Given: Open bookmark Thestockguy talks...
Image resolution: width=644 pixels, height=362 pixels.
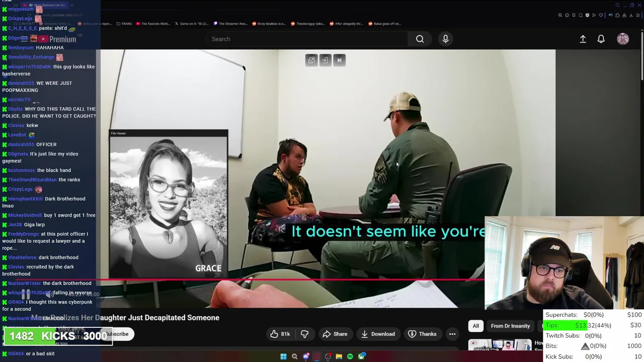Looking at the screenshot, I should point(308,24).
